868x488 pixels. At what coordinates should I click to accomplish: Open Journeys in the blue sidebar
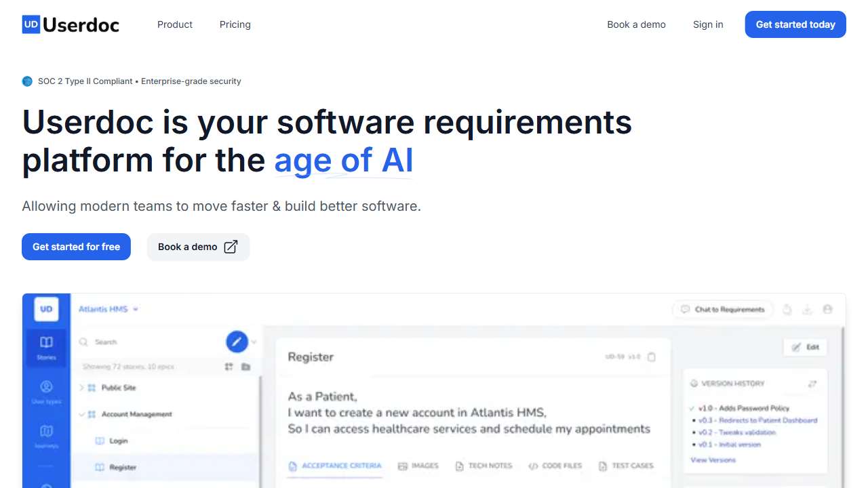point(46,436)
